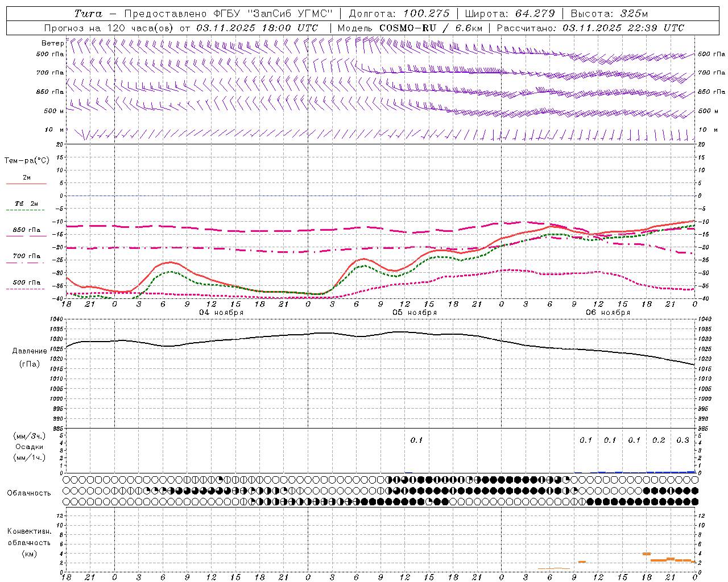Click the left "10 м" wind level label
The image size is (728, 582).
pos(55,130)
